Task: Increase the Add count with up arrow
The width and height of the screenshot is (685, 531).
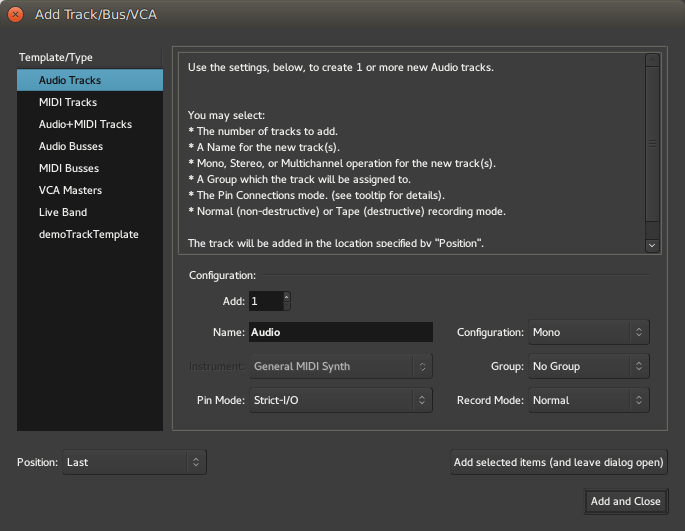Action: (x=287, y=297)
